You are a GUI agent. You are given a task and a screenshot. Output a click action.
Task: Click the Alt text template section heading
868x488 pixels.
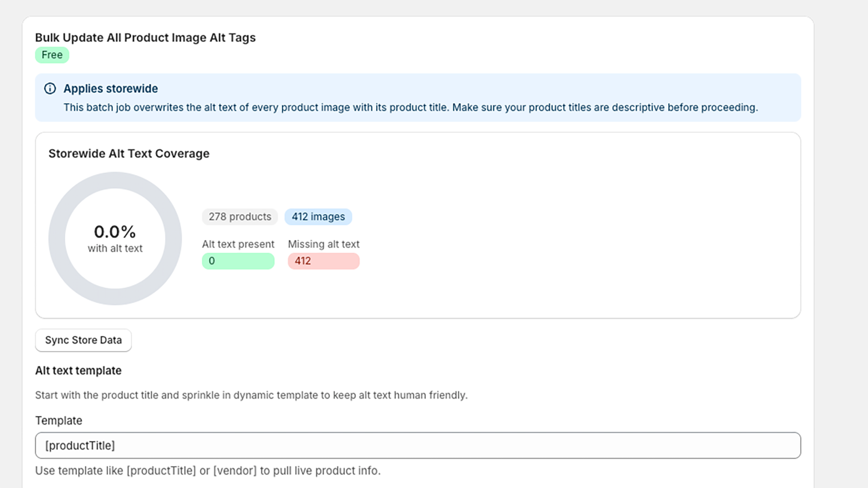78,370
